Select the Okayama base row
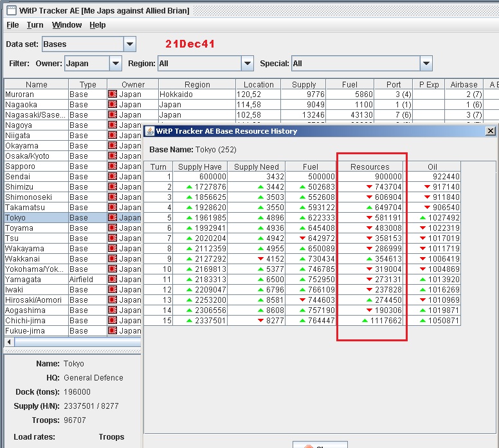499x448 pixels. 73,146
